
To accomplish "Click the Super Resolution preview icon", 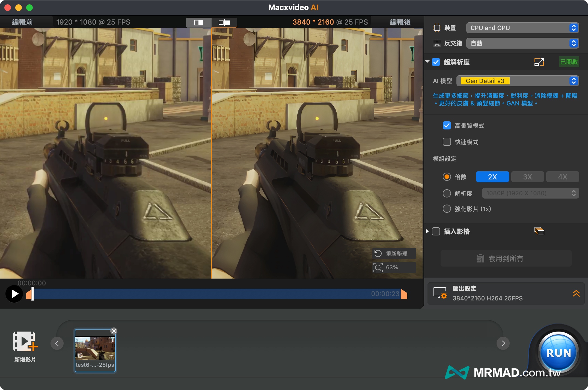I will 539,62.
